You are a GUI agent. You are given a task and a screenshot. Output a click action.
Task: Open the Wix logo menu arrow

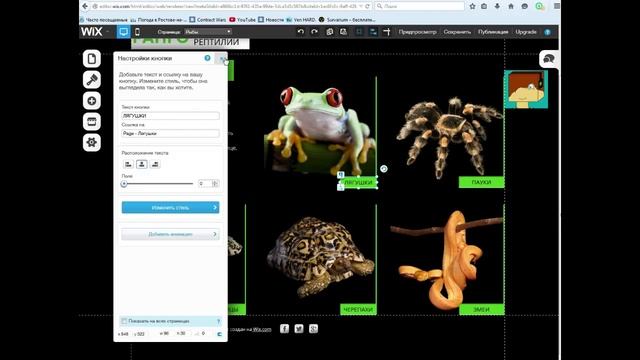click(x=108, y=32)
